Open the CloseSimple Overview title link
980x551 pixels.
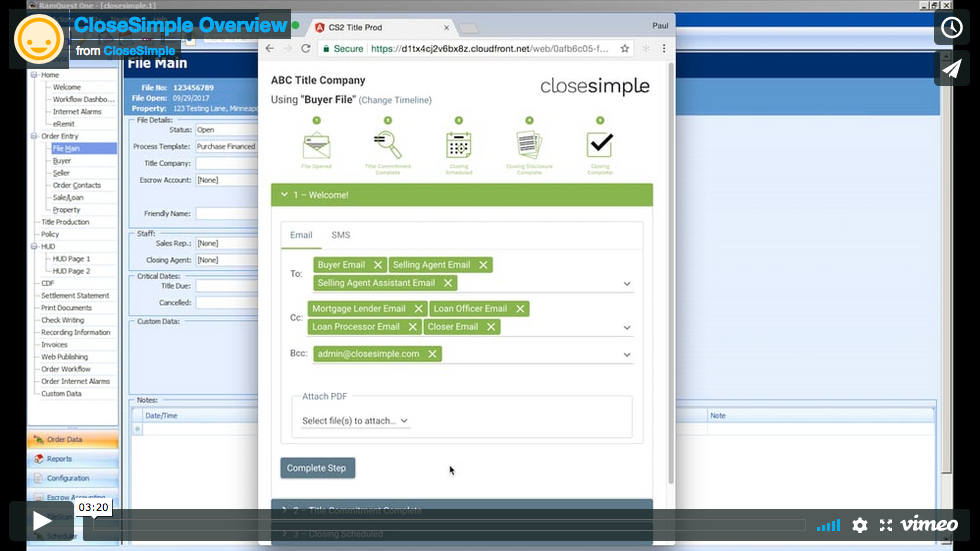click(180, 25)
